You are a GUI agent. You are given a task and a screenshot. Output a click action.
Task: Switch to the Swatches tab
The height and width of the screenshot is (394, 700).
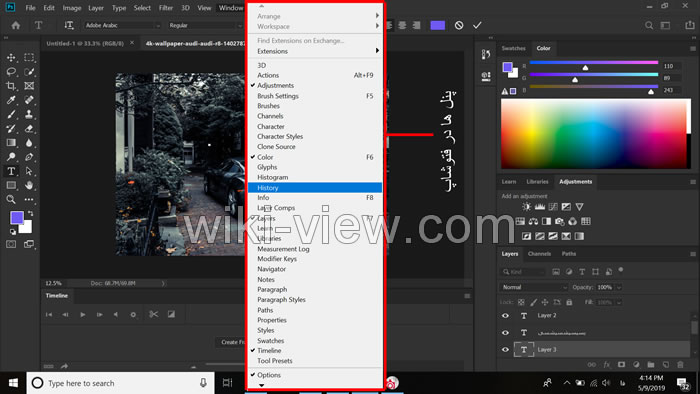[x=513, y=48]
